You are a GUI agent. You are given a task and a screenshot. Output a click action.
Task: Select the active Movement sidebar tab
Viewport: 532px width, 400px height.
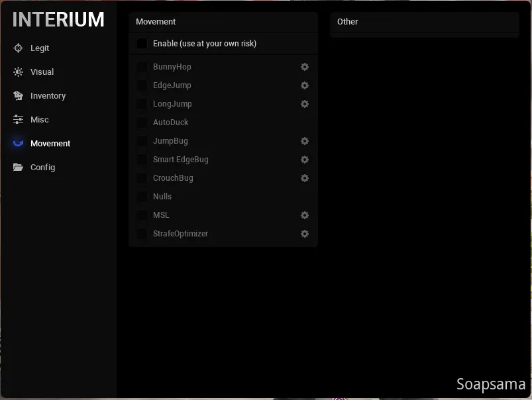[50, 144]
